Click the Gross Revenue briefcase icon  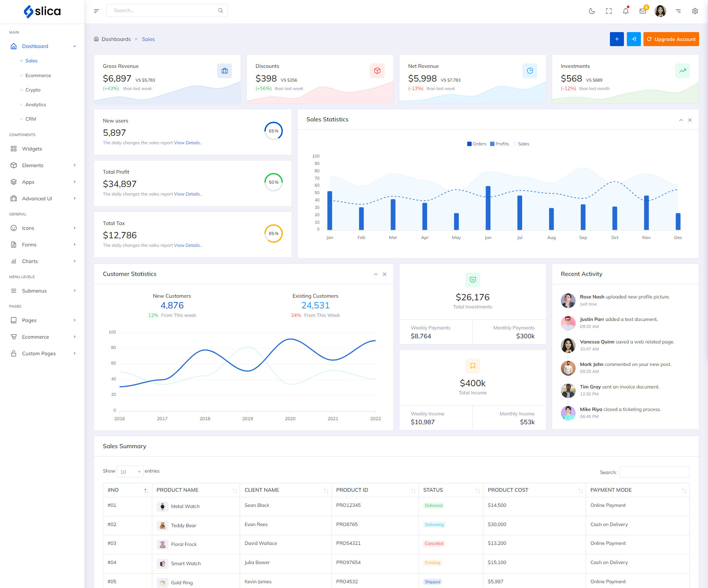225,71
